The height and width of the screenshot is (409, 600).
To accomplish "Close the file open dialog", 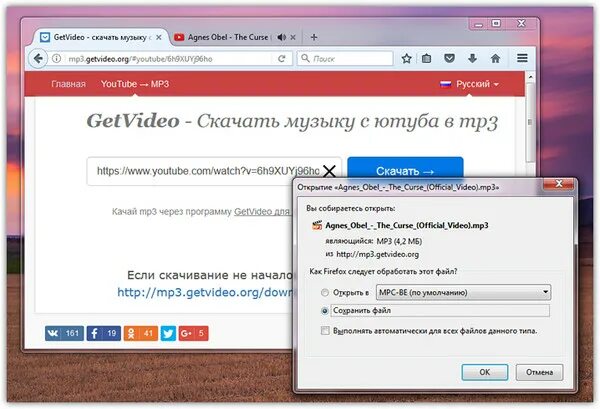I will click(559, 184).
